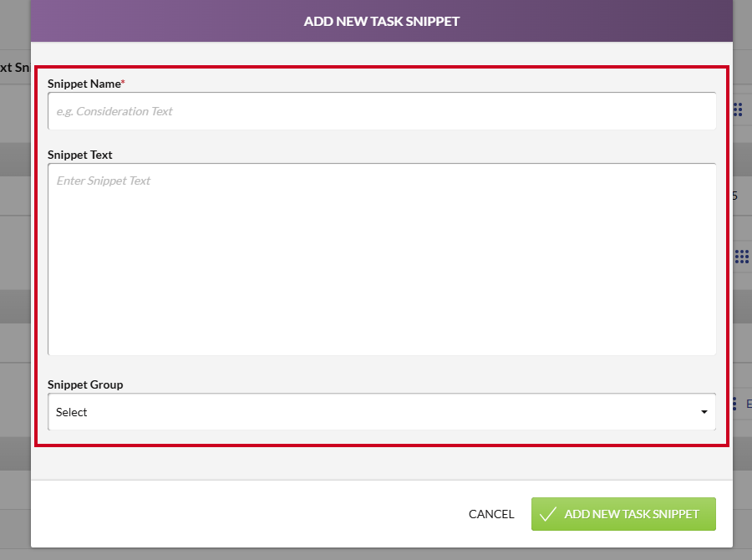Click the ADD NEW TASK SNIPPET dialog title

tap(382, 21)
